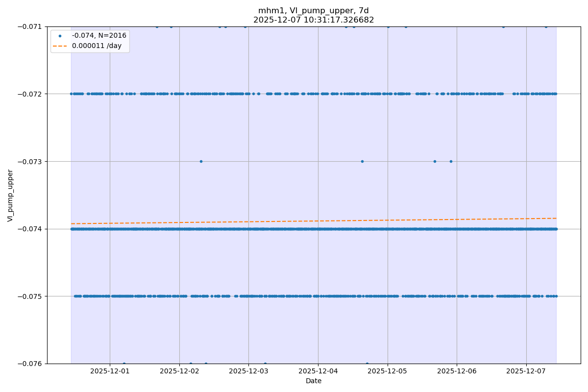This screenshot has width=588, height=392.
Task: Click the 2025-12-01 x-axis tick label
Action: coord(110,371)
